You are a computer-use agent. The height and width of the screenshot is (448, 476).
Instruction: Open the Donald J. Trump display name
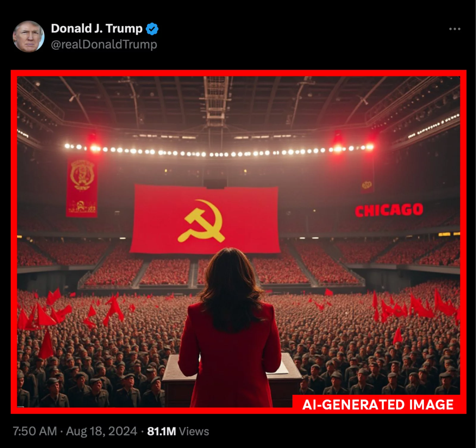[97, 29]
